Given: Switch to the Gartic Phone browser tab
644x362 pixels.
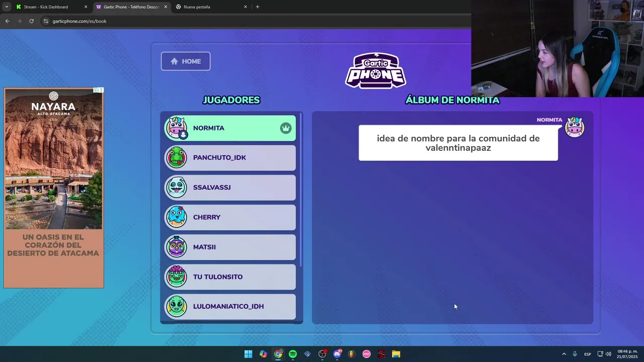Looking at the screenshot, I should tap(131, 7).
